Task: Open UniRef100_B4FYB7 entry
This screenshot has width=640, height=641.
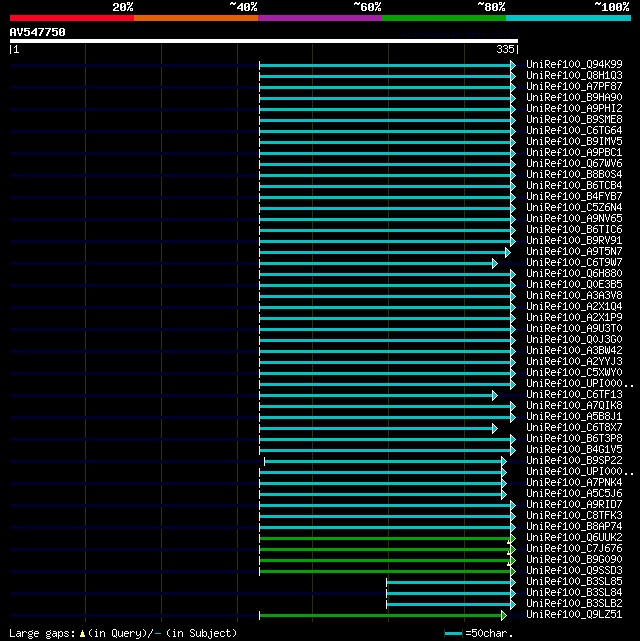Action: coord(574,197)
